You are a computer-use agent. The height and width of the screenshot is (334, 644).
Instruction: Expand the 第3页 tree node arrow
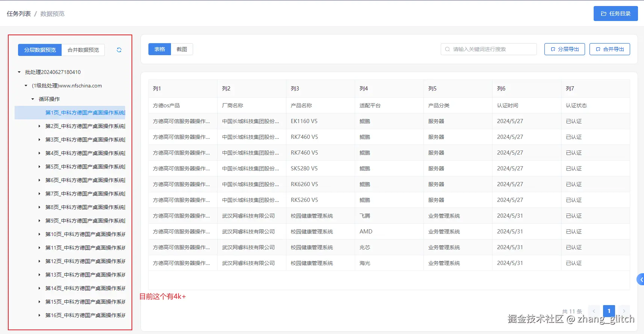click(x=39, y=140)
